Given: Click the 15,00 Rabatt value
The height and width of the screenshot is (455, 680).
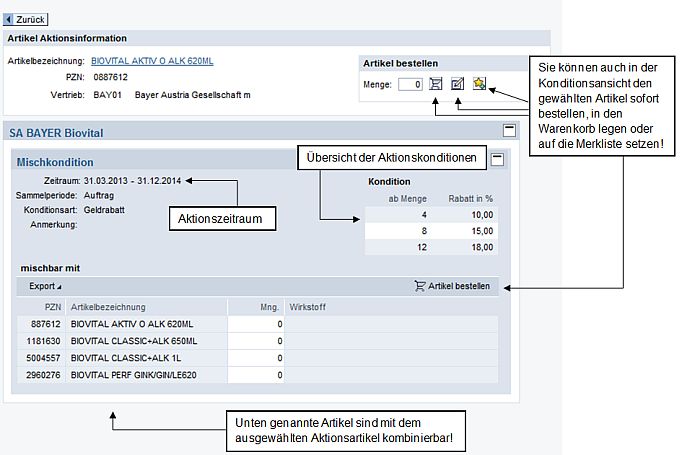Looking at the screenshot, I should 482,231.
